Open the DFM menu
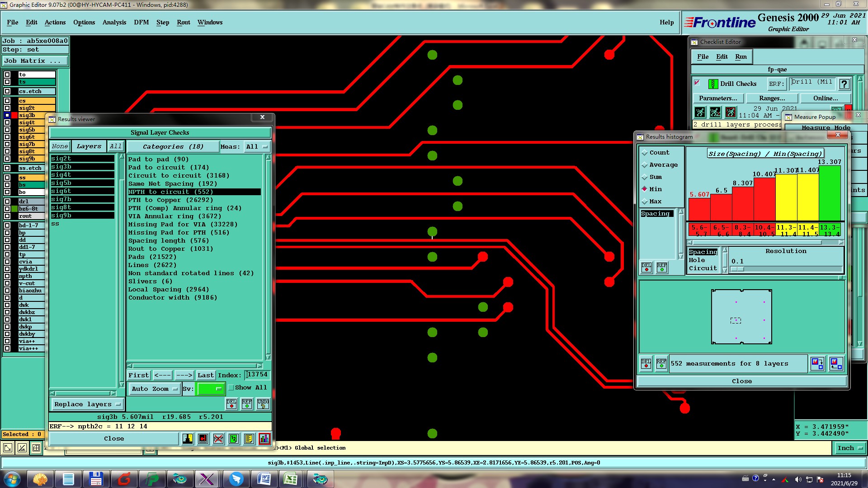Screen dimensions: 868x488 (141, 22)
